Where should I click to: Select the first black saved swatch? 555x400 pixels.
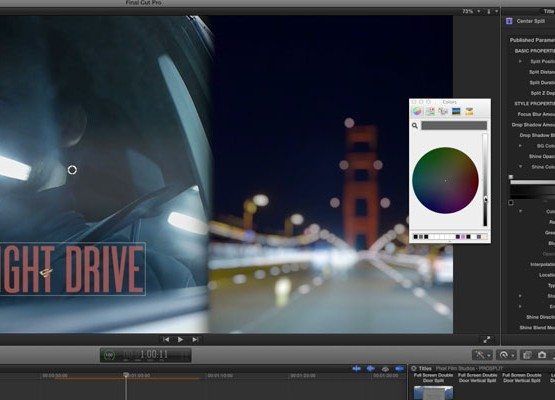pos(416,237)
